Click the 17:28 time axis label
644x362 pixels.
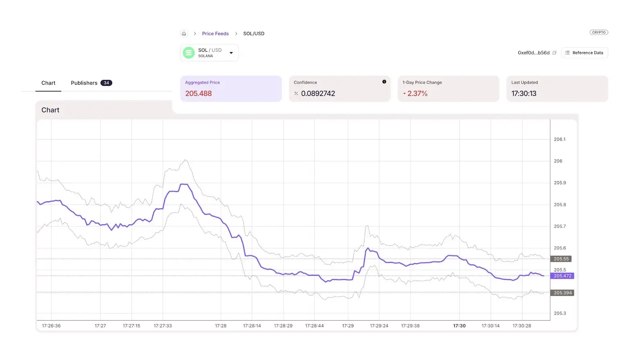click(x=221, y=326)
